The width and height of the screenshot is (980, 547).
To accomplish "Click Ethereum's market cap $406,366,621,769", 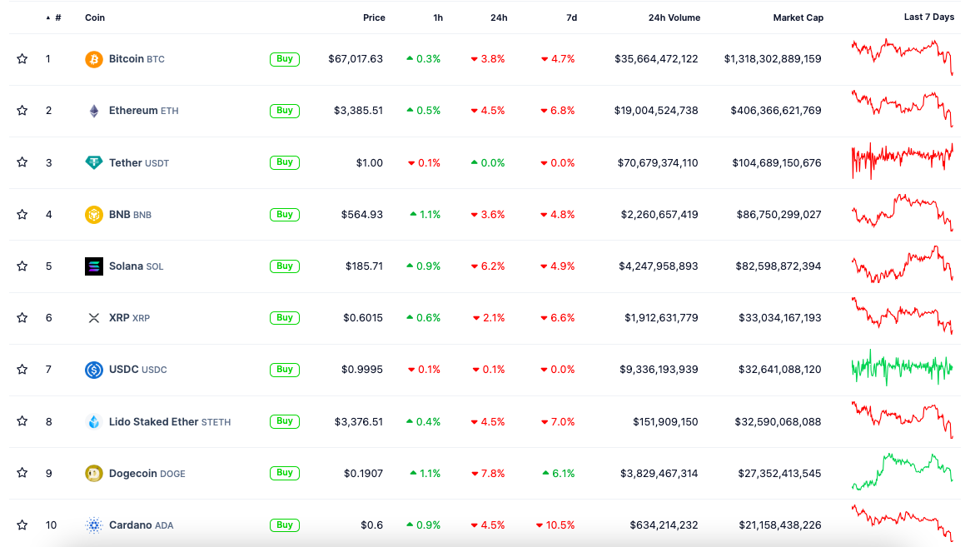I will click(x=776, y=111).
